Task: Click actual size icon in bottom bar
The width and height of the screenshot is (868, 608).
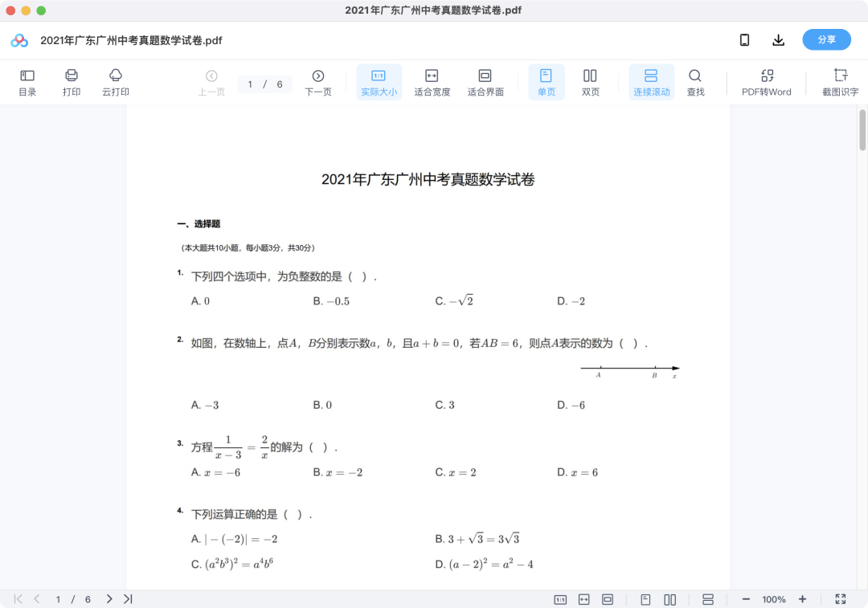Action: (560, 600)
